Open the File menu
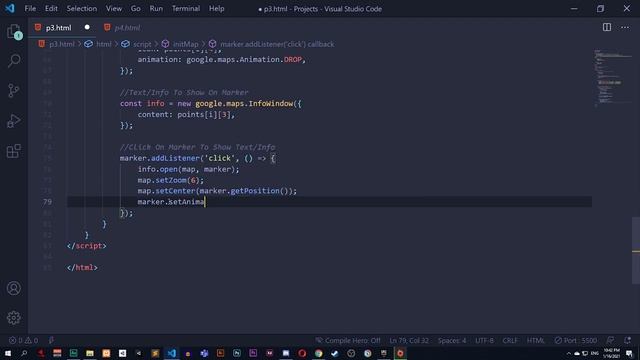Image resolution: width=640 pixels, height=360 pixels. (30, 8)
